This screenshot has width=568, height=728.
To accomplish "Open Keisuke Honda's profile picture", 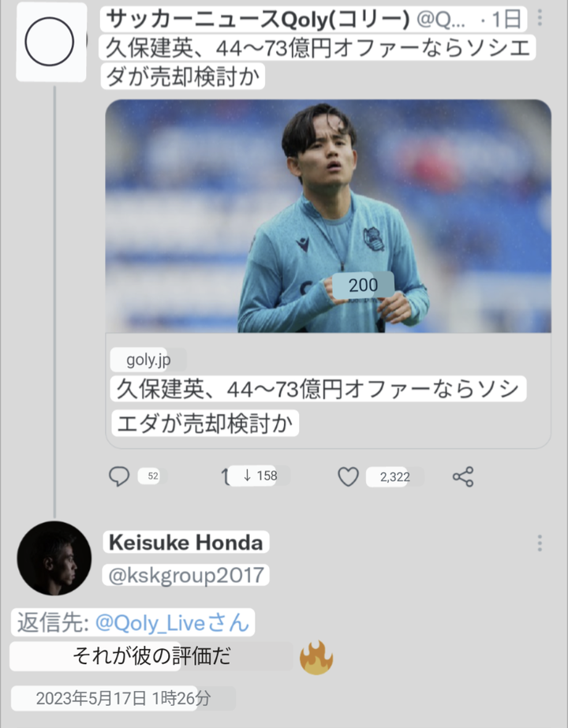I will point(54,558).
